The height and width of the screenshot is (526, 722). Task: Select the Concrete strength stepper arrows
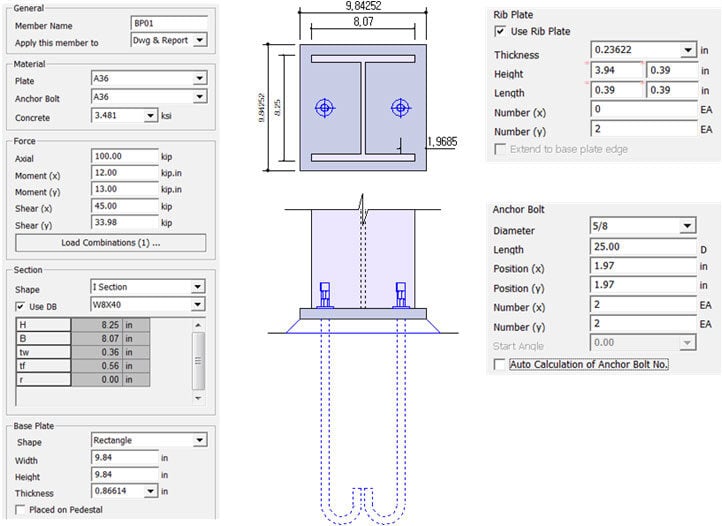(x=153, y=117)
